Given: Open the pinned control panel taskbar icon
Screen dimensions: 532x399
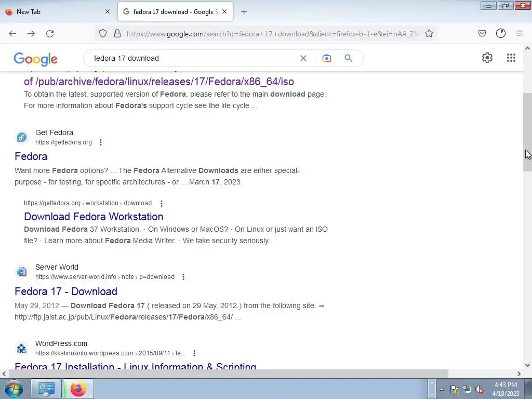Looking at the screenshot, I should pos(46,389).
